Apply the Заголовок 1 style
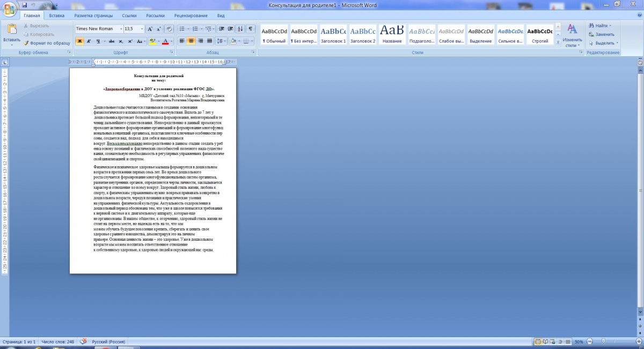Image resolution: width=644 pixels, height=349 pixels. [333, 35]
